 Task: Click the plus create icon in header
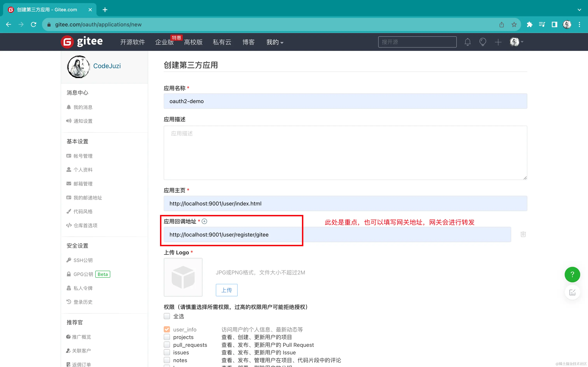tap(498, 42)
